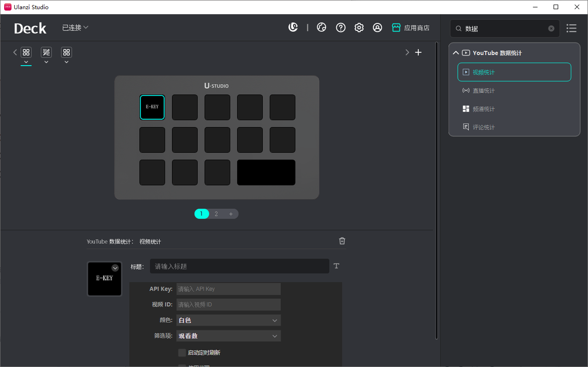Open the 筛选项 dropdown showing 观看数
This screenshot has height=367, width=588.
click(x=228, y=336)
